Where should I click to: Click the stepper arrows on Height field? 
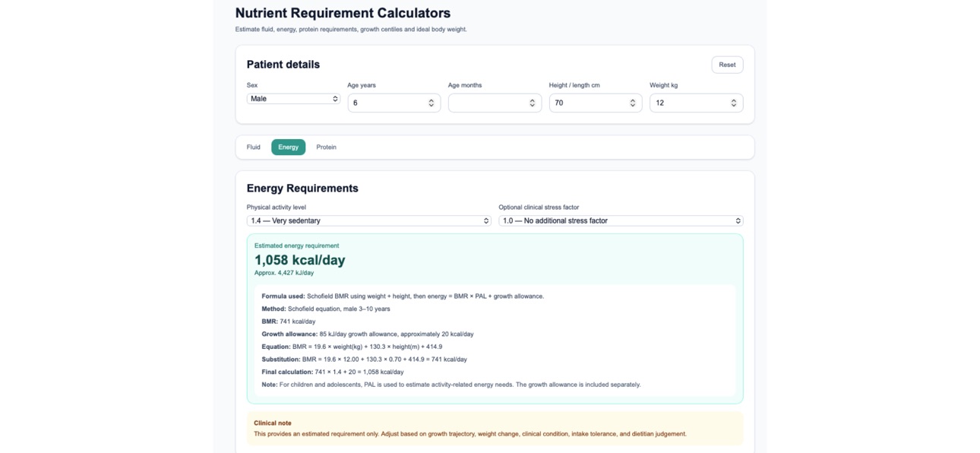633,103
